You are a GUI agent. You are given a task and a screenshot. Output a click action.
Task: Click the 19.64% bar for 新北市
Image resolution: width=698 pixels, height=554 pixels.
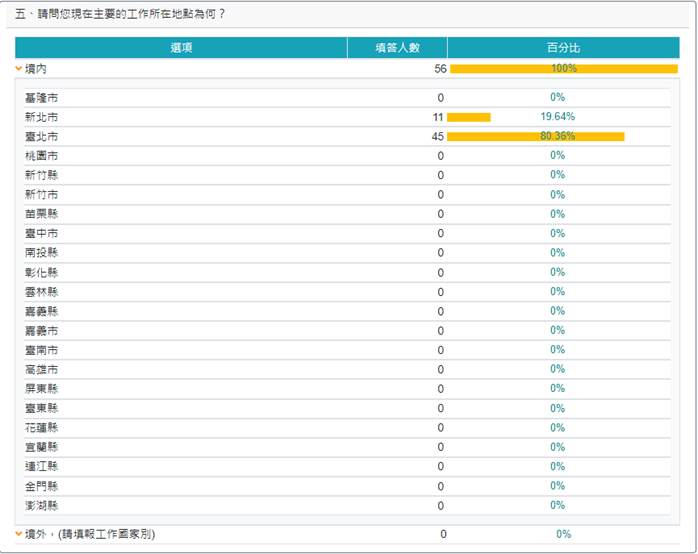click(x=468, y=117)
